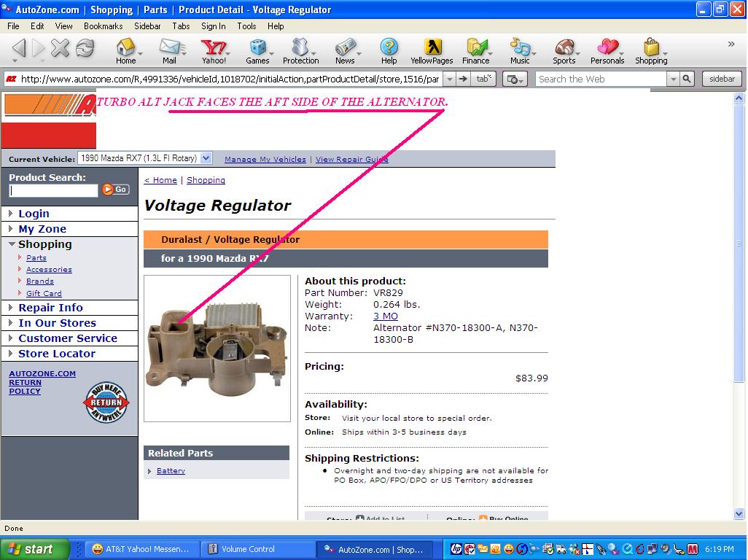Click the Home toolbar icon

pyautogui.click(x=125, y=49)
